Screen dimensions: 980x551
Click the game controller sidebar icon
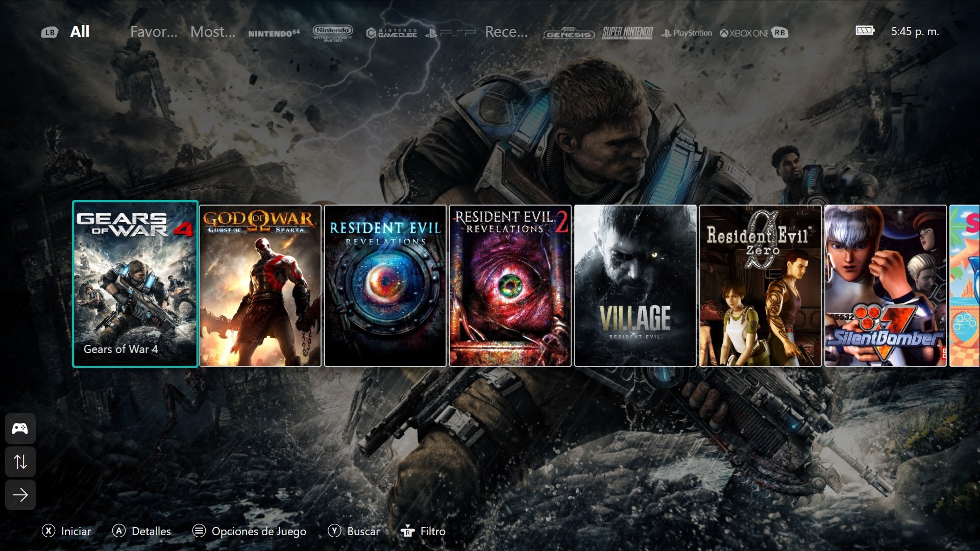tap(20, 429)
